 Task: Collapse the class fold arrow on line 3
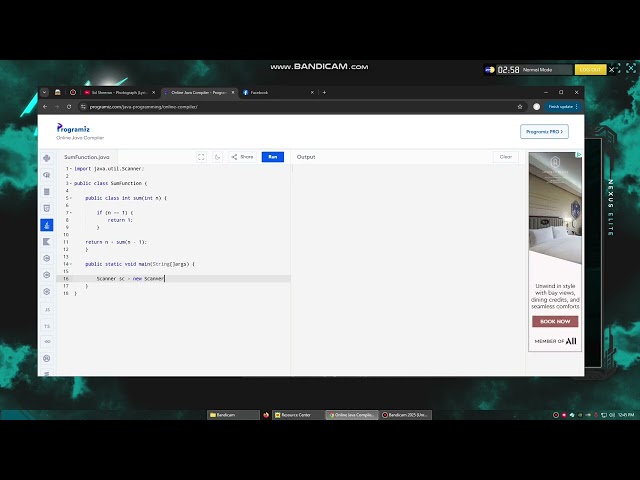pyautogui.click(x=71, y=183)
